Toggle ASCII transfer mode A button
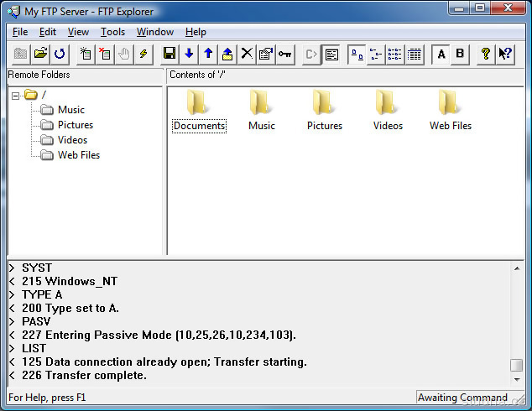 441,54
